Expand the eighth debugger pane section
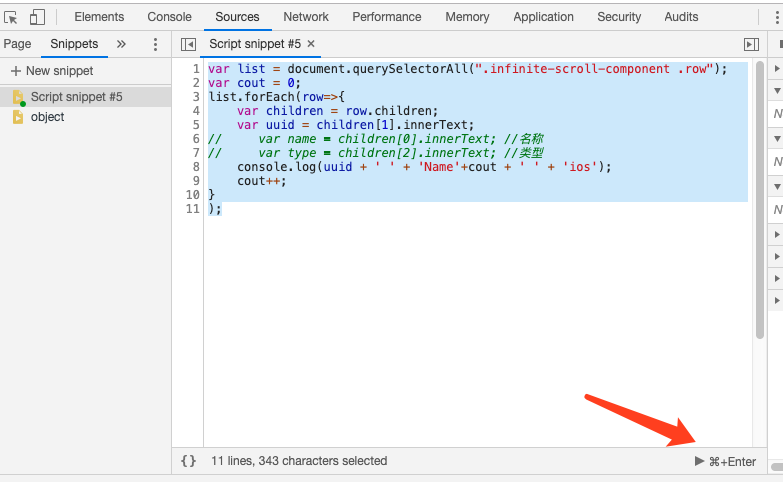 click(x=777, y=300)
